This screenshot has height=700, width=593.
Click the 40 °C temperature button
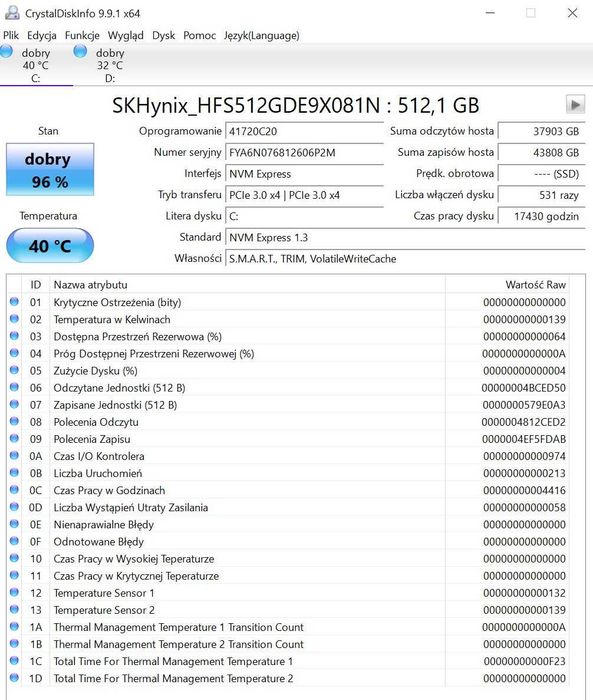[x=50, y=246]
